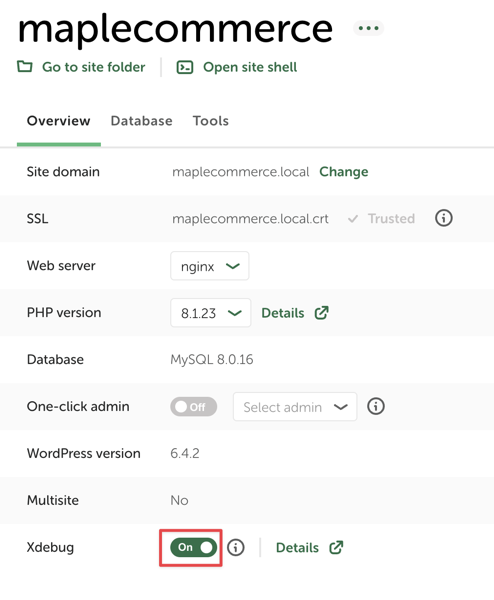Click the external link icon beside Xdebug Details
Screen dimensions: 494x600
336,547
